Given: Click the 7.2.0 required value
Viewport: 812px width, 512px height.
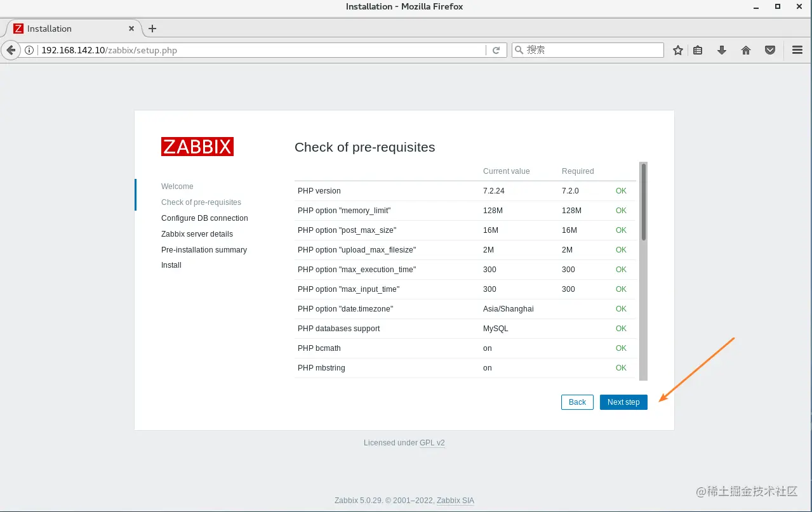Looking at the screenshot, I should point(570,191).
